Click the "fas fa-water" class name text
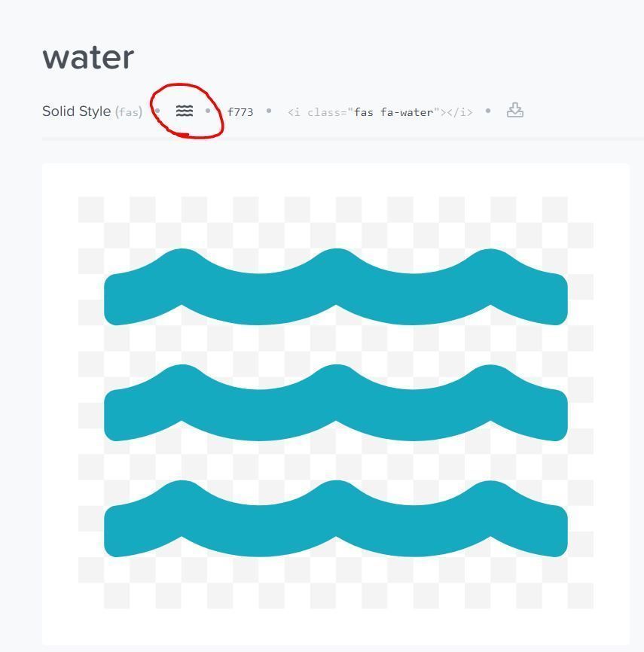This screenshot has width=644, height=652. 394,112
